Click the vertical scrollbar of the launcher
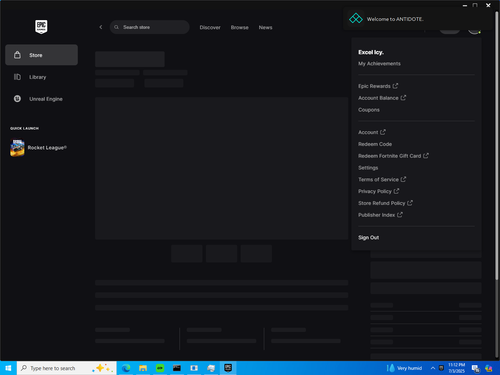 [496, 145]
